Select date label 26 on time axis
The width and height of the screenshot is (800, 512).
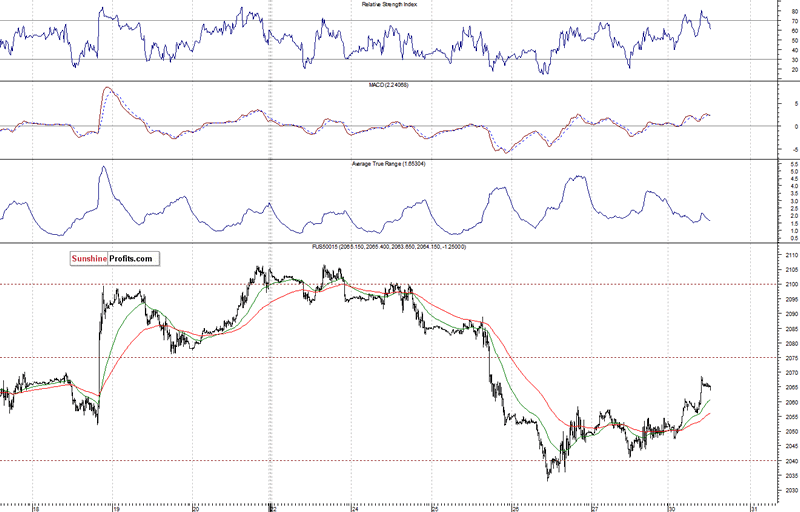[x=515, y=509]
